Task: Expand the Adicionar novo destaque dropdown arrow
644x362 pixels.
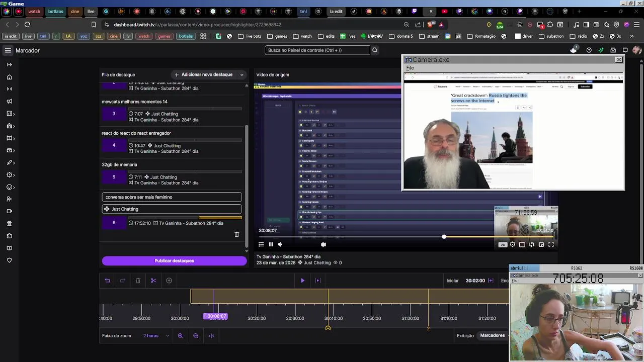Action: coord(242,75)
